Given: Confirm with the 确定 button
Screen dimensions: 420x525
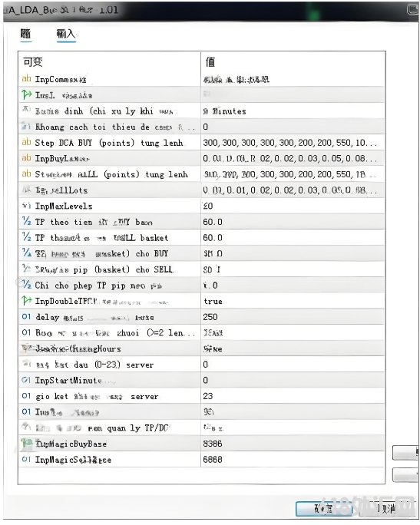Looking at the screenshot, I should coord(323,509).
